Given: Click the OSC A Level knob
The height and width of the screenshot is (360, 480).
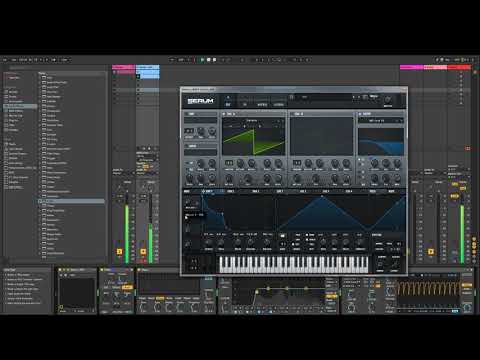Looking at the screenshot, I should [279, 163].
